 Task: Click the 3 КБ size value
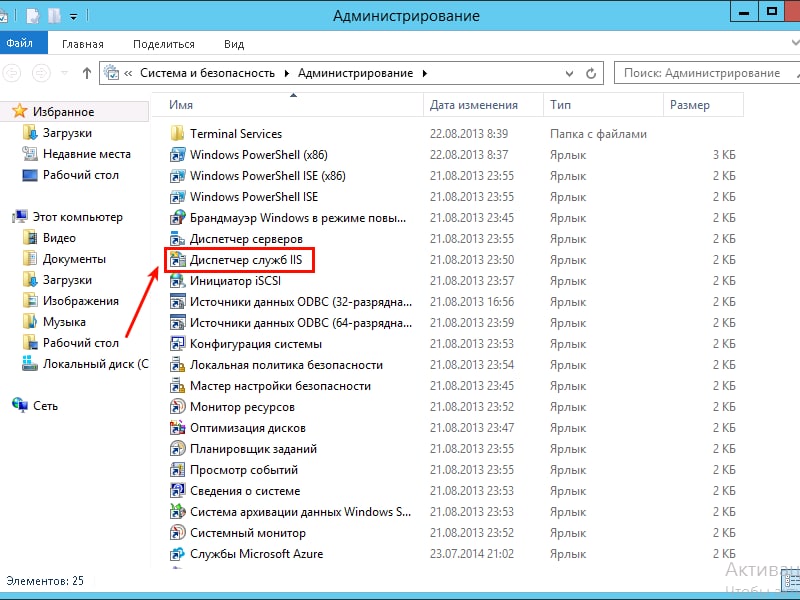724,155
